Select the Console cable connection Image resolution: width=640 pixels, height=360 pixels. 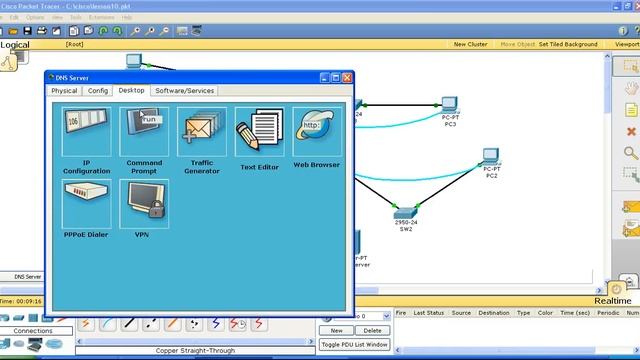coord(108,324)
